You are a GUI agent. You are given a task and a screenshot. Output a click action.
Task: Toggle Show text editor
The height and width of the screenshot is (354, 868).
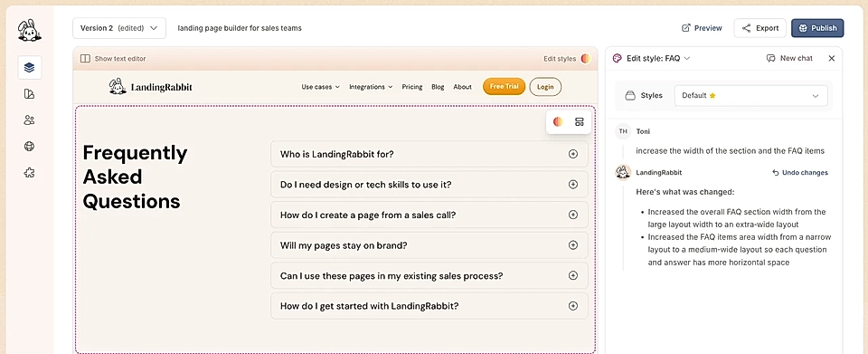pos(113,59)
